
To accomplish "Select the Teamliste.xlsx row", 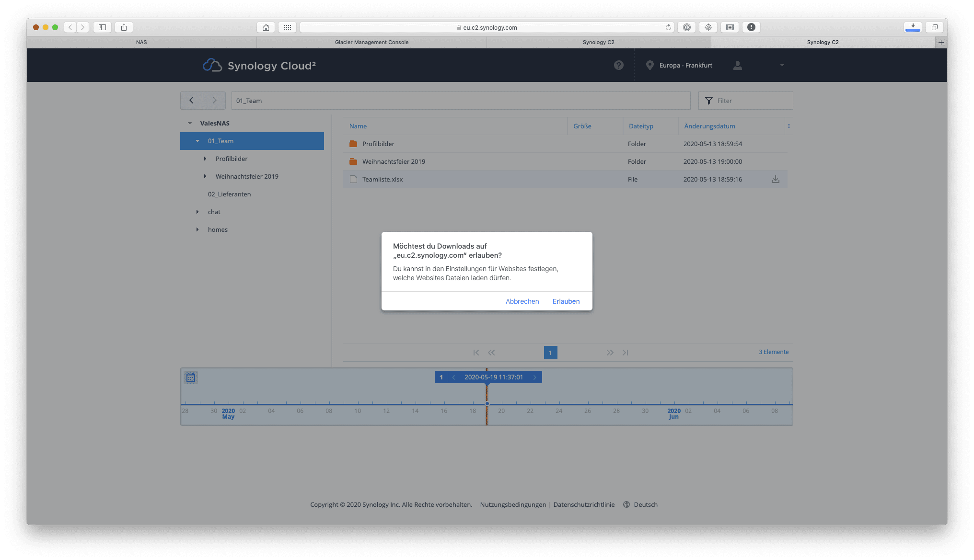I will click(x=565, y=179).
